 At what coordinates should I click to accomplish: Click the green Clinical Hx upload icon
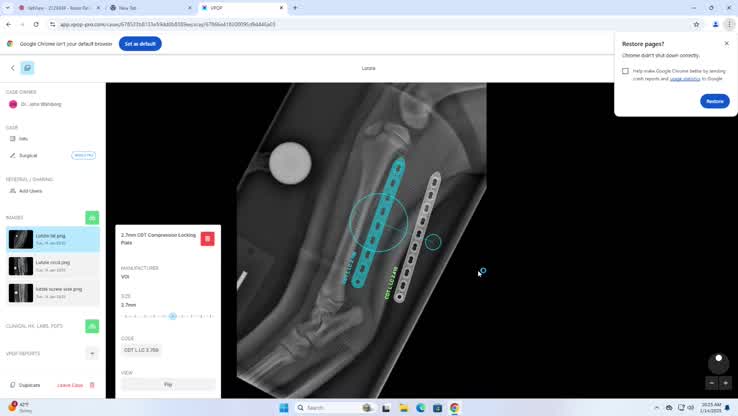pos(92,326)
